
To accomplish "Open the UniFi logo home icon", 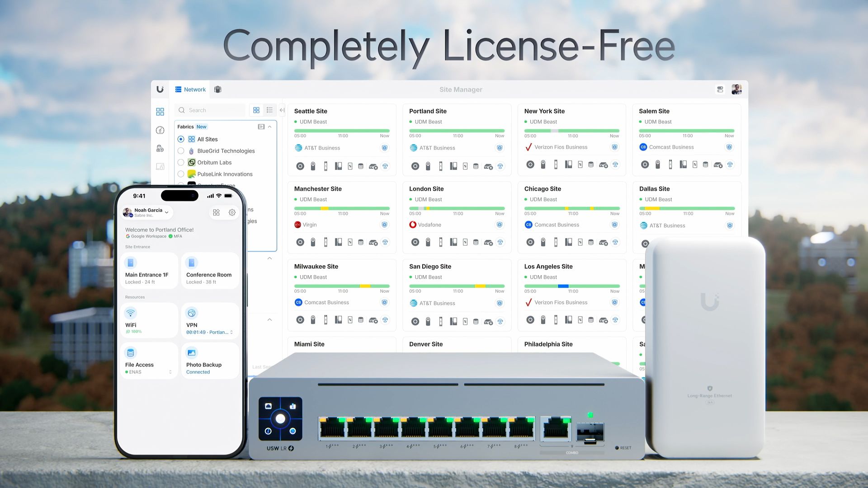I will tap(160, 89).
